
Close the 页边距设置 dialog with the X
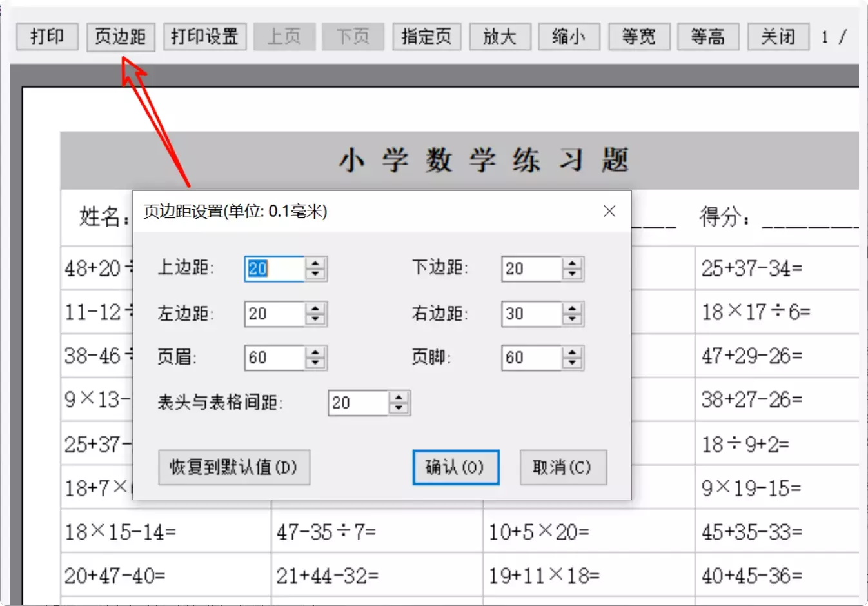609,211
